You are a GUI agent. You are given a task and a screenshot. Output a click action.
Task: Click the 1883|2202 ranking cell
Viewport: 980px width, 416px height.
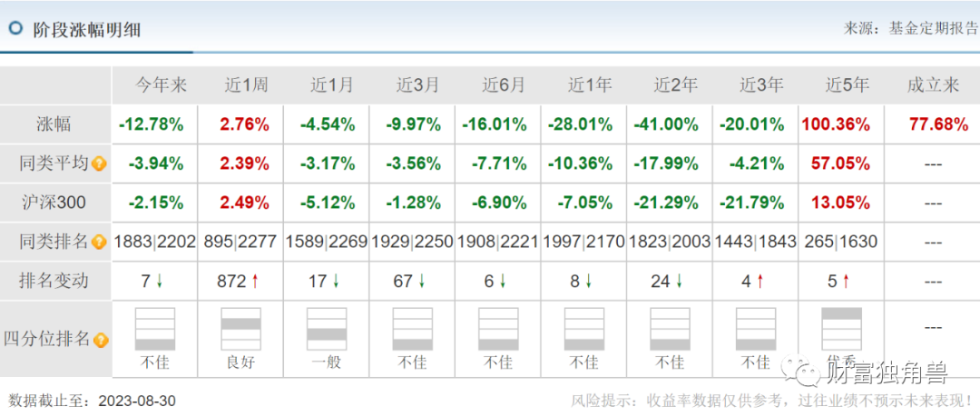point(155,243)
